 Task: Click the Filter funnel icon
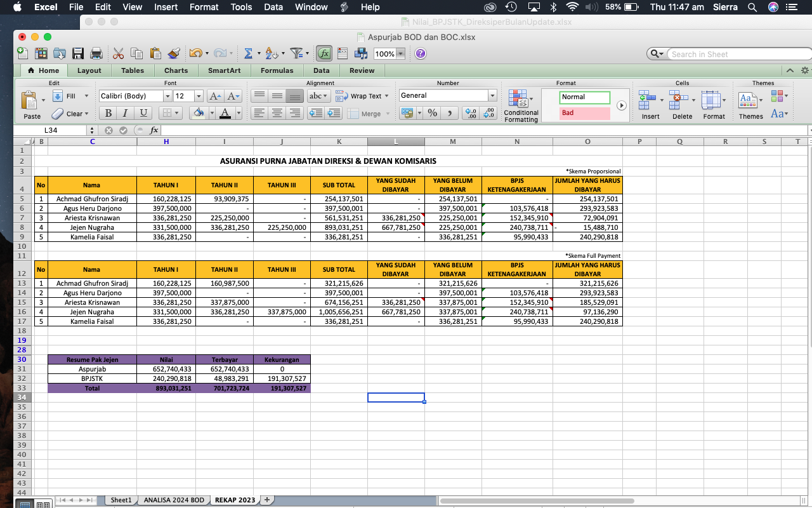point(296,54)
